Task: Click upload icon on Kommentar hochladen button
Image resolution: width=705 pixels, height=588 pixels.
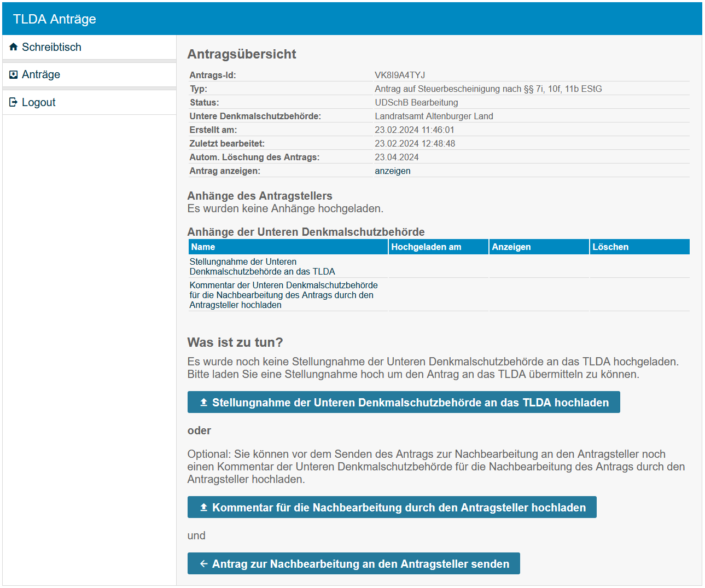Action: click(203, 508)
